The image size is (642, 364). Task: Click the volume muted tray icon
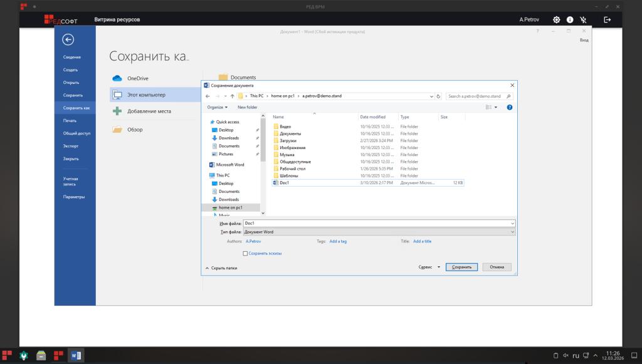click(x=566, y=355)
